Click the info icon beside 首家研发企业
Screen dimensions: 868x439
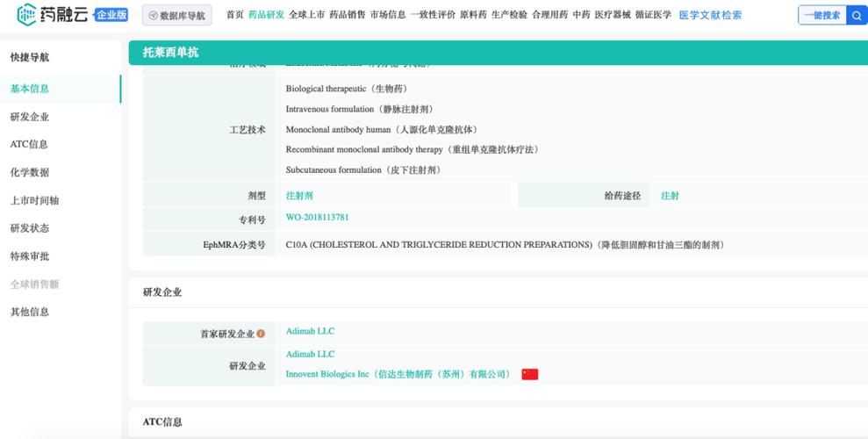coord(261,334)
